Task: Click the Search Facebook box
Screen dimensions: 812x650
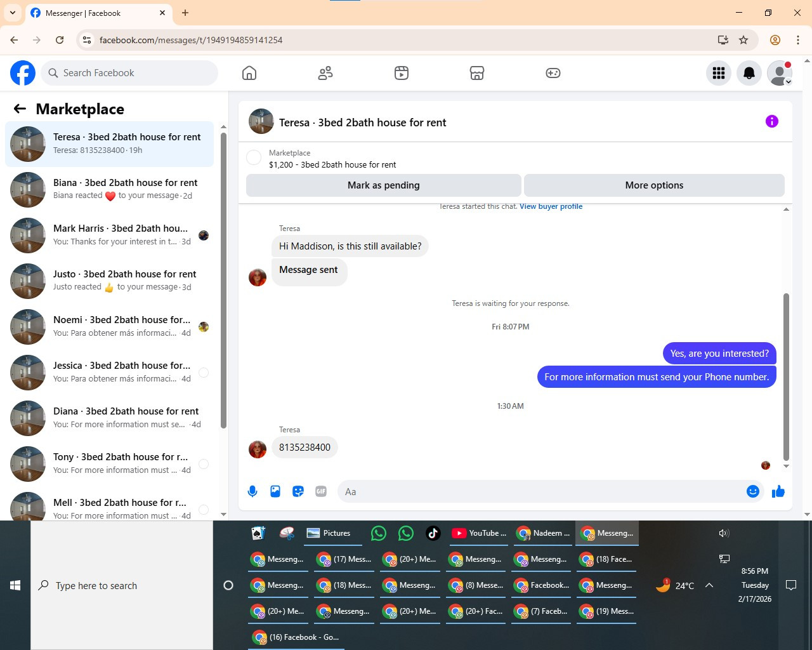Action: (130, 73)
